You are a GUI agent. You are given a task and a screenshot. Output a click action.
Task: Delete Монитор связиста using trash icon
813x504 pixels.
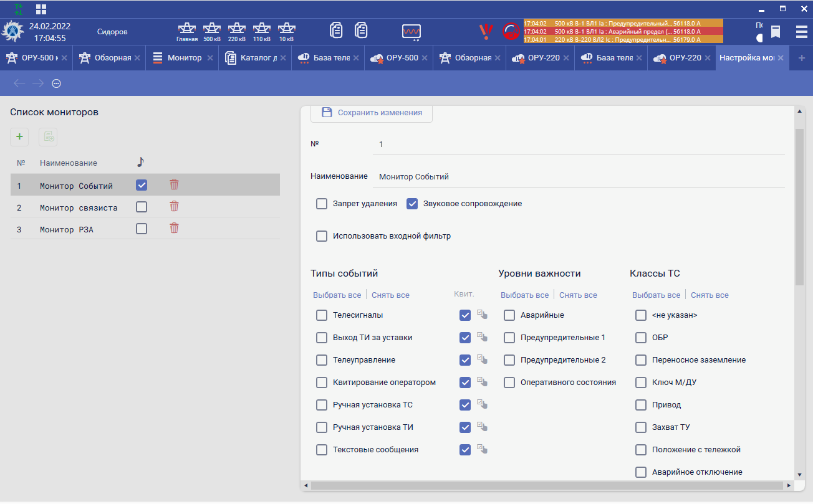coord(175,207)
